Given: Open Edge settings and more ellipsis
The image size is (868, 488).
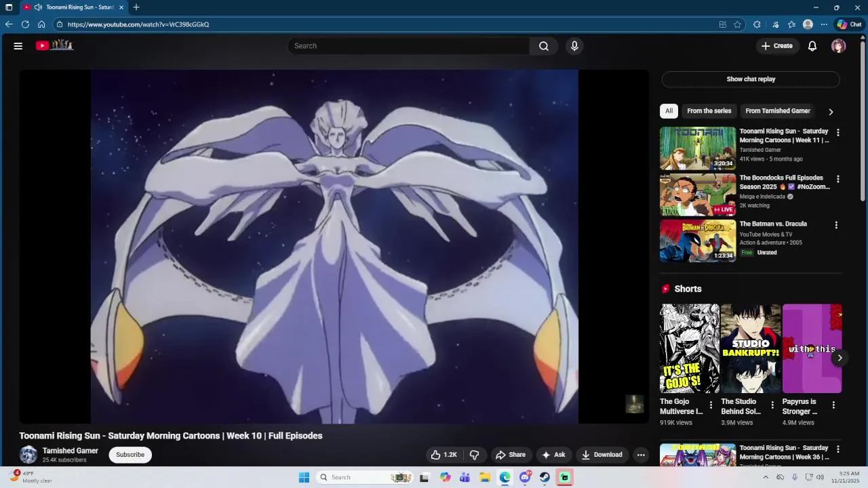Looking at the screenshot, I should (x=824, y=24).
